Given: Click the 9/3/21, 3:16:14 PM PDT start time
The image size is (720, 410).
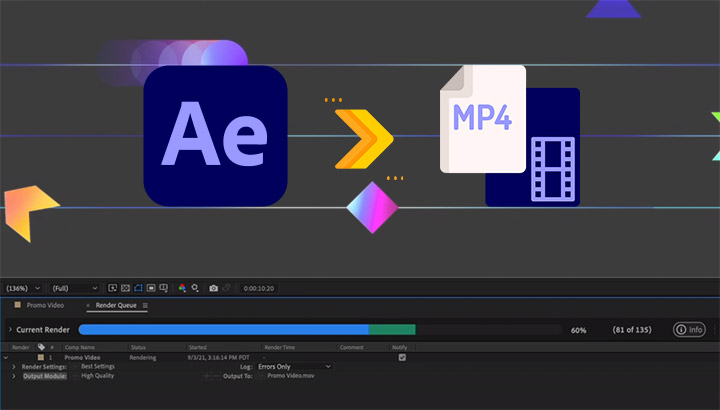Looking at the screenshot, I should click(x=219, y=357).
